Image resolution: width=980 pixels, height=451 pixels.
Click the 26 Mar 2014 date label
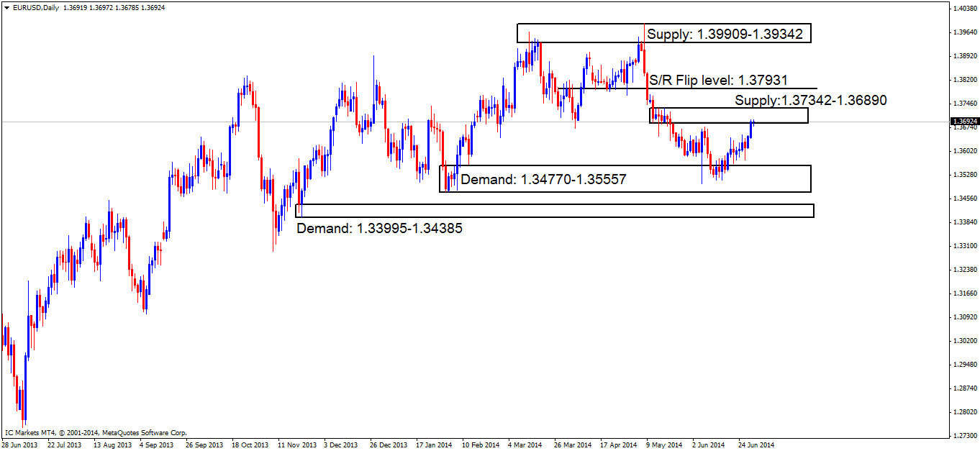click(571, 445)
